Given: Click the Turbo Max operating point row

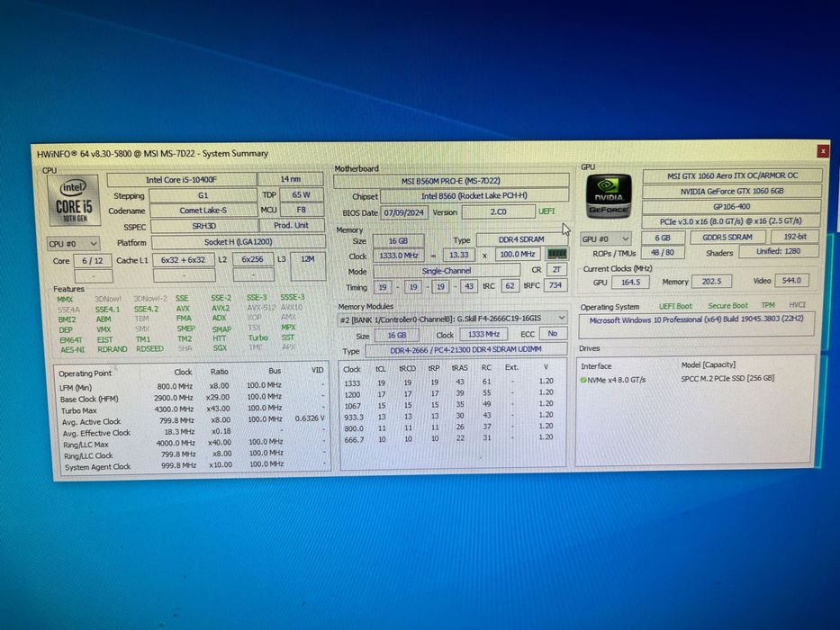Looking at the screenshot, I should point(192,409).
